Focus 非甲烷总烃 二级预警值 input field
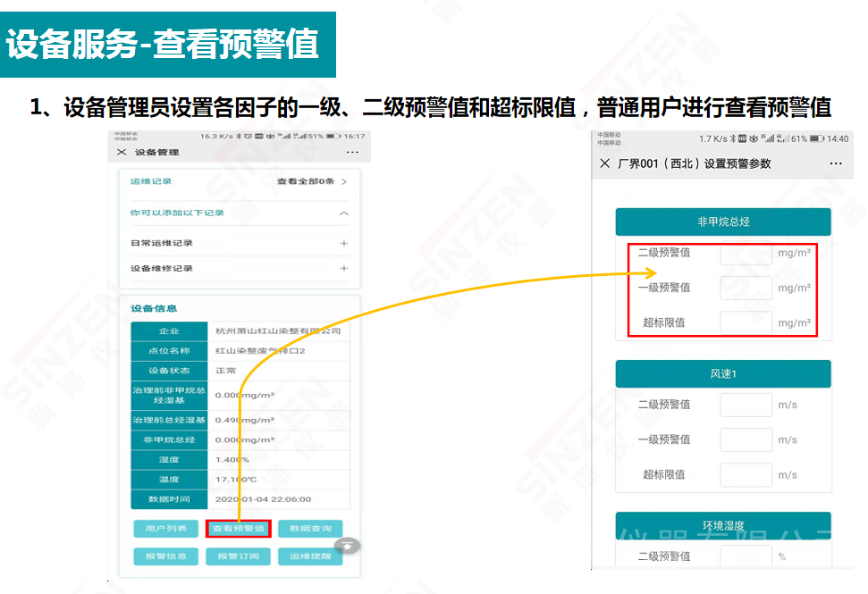 [746, 254]
